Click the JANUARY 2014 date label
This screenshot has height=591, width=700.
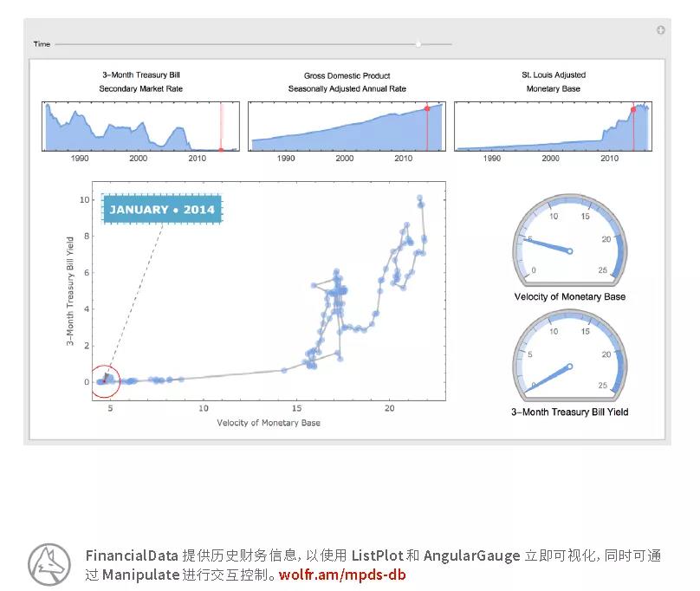(x=162, y=209)
